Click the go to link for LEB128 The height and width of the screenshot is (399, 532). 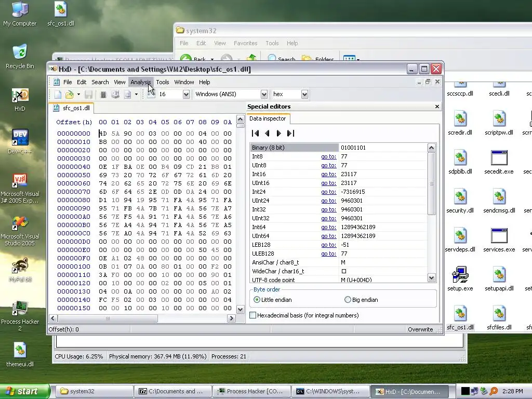328,245
